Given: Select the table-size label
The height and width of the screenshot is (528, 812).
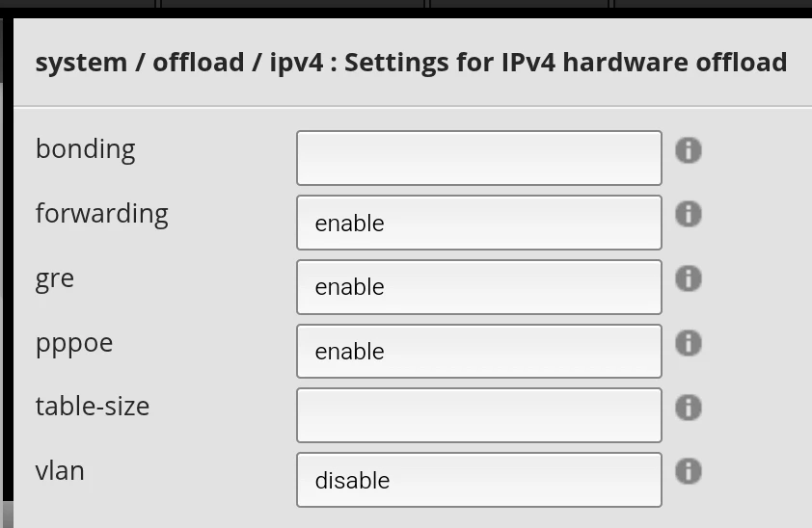Looking at the screenshot, I should coord(93,407).
